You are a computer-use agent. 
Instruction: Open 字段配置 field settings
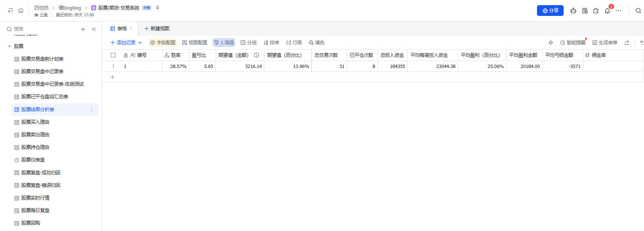[x=163, y=43]
